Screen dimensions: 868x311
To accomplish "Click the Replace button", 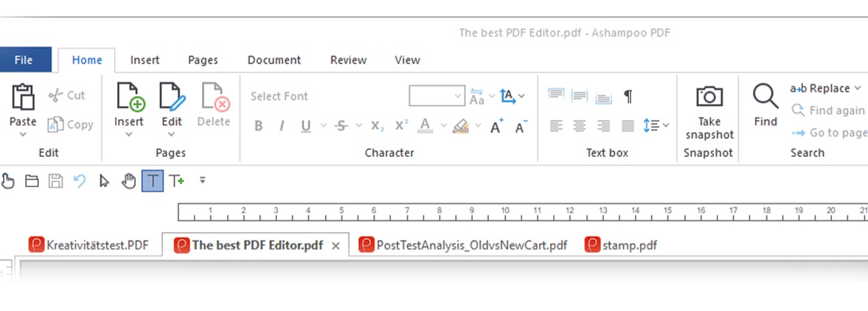I will 820,88.
